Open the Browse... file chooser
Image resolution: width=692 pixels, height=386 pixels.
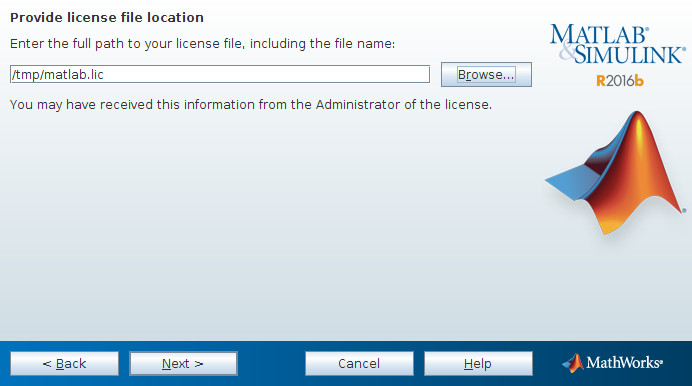point(486,75)
